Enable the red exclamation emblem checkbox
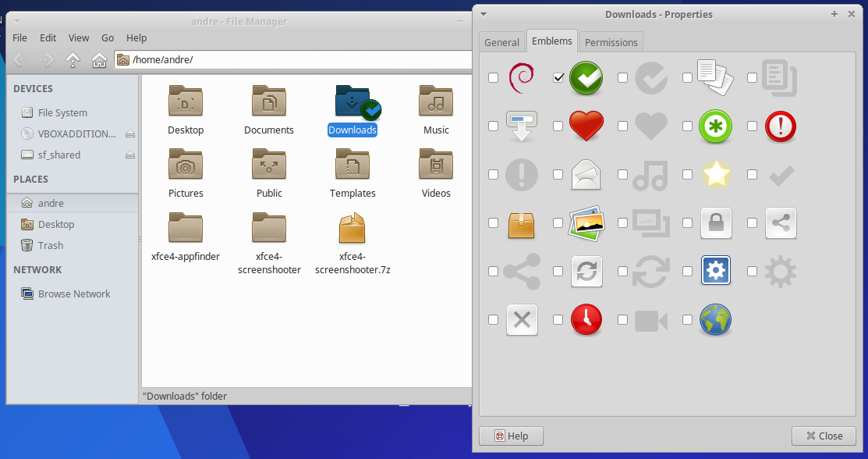 pos(752,126)
